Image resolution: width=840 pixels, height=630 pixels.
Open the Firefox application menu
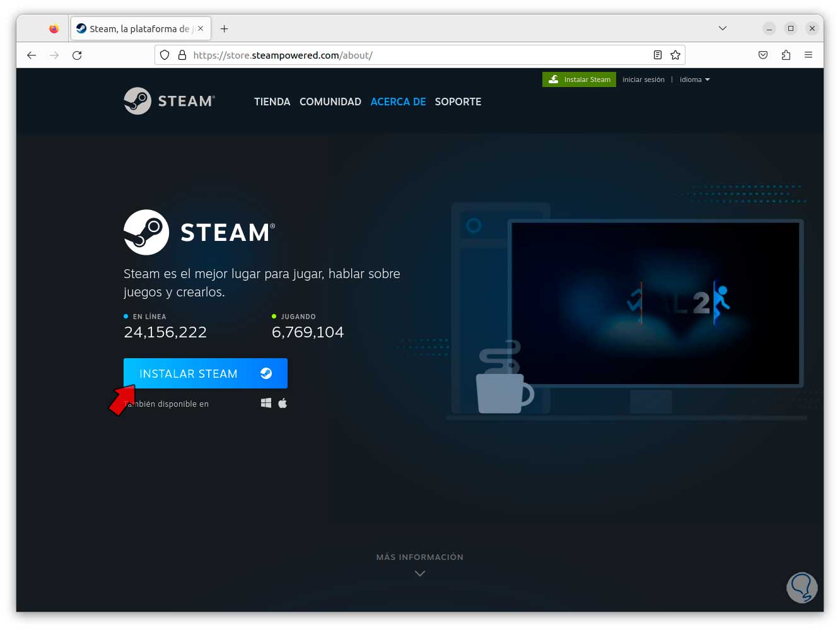(808, 55)
